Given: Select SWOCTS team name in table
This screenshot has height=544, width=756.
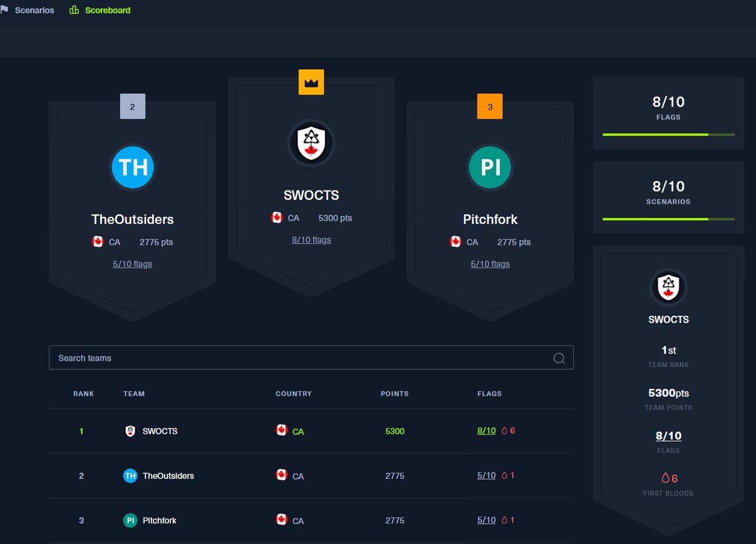Looking at the screenshot, I should (x=160, y=431).
